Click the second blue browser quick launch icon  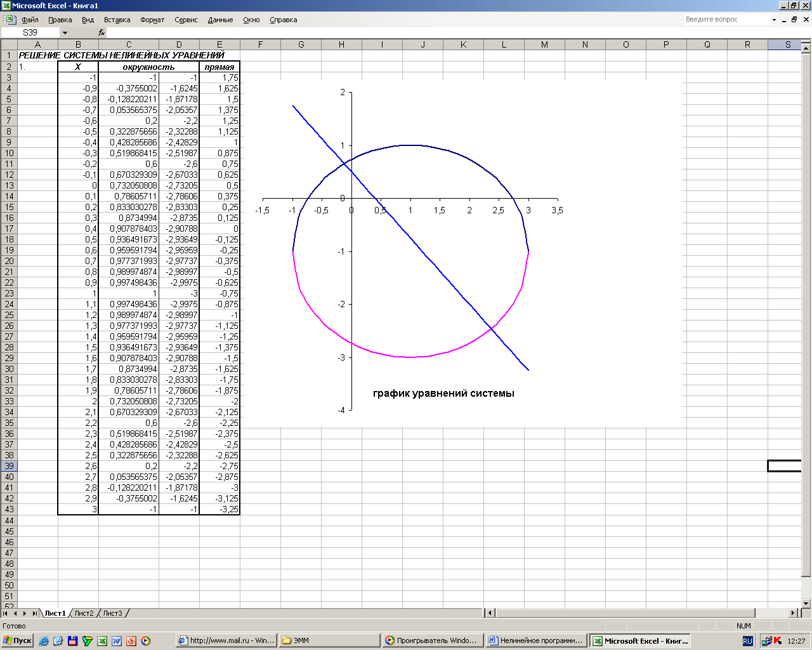click(58, 641)
